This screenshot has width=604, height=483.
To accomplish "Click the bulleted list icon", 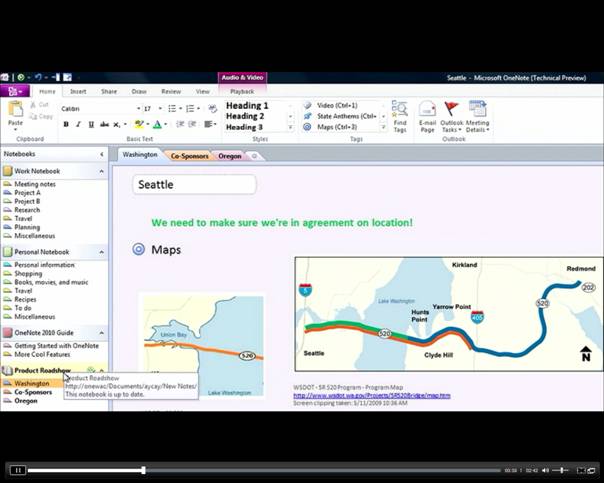I will click(172, 109).
